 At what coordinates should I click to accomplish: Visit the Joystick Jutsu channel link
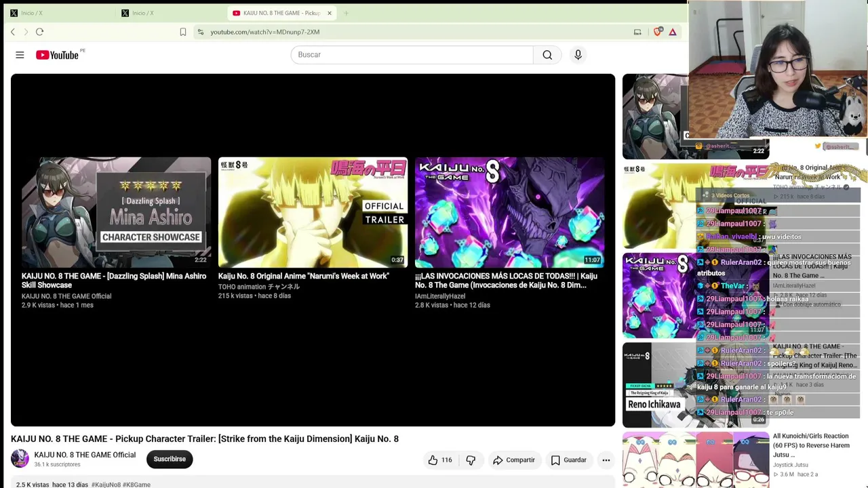click(791, 465)
